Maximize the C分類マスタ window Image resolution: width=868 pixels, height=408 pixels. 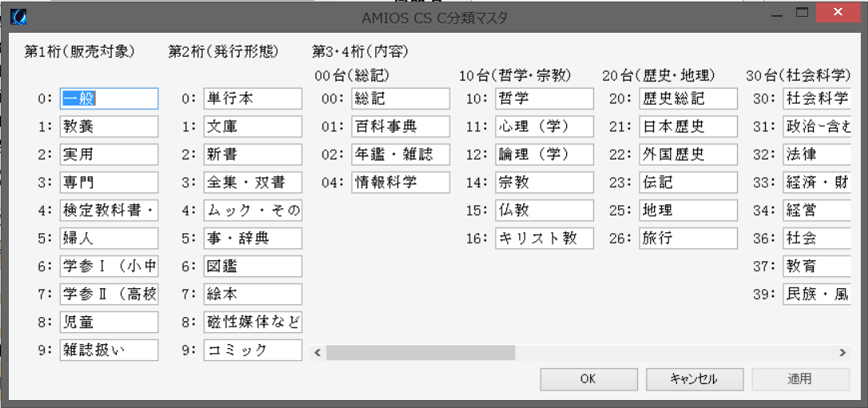click(x=803, y=13)
